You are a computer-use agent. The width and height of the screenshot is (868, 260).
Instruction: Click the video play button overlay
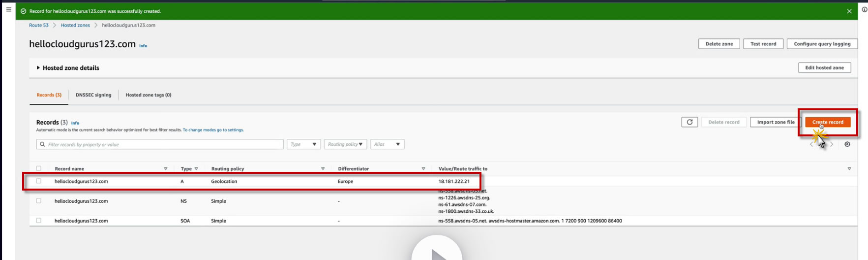(x=437, y=251)
